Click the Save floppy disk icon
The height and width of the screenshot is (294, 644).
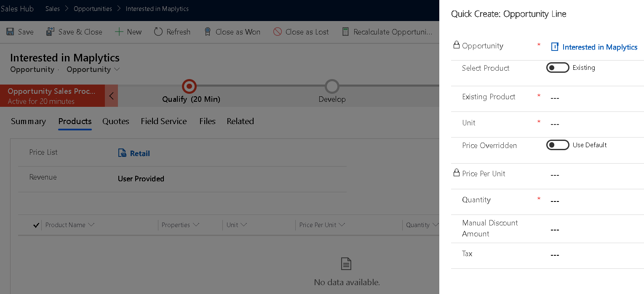pyautogui.click(x=9, y=32)
